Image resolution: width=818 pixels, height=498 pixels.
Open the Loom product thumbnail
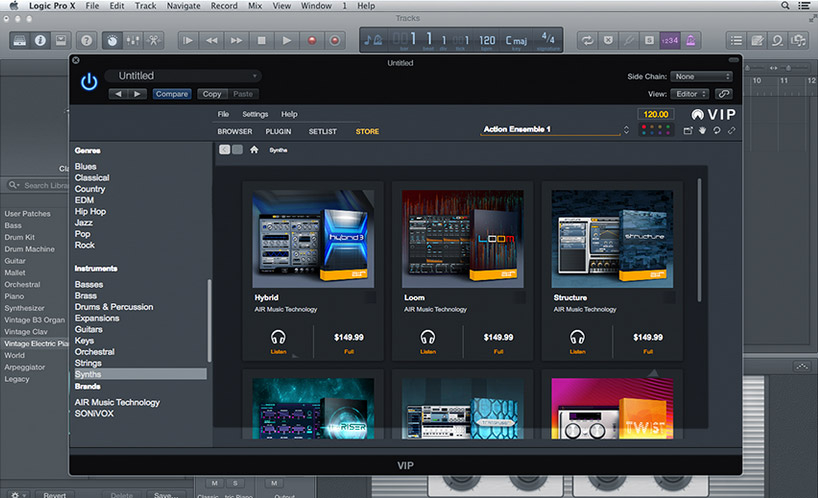click(x=463, y=239)
